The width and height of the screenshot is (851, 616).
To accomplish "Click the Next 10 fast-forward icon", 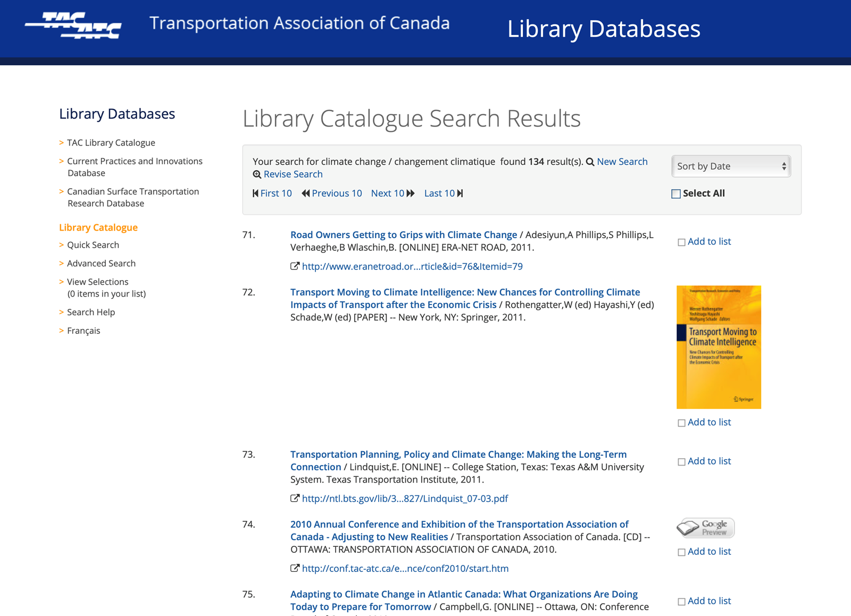I will click(411, 193).
